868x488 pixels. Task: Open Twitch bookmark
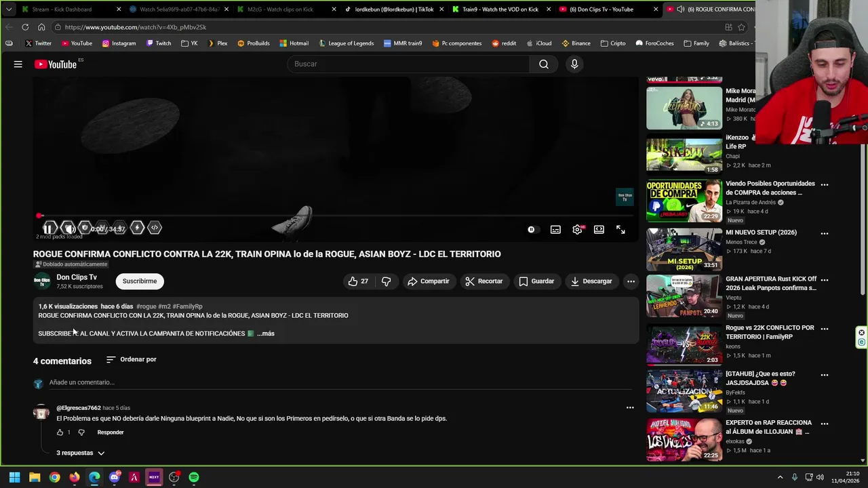point(159,43)
